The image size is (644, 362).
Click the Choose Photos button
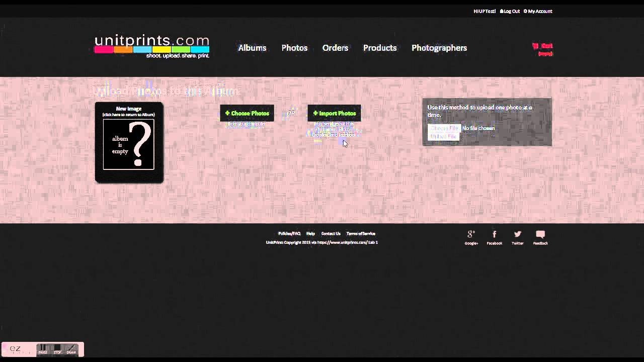click(x=247, y=113)
